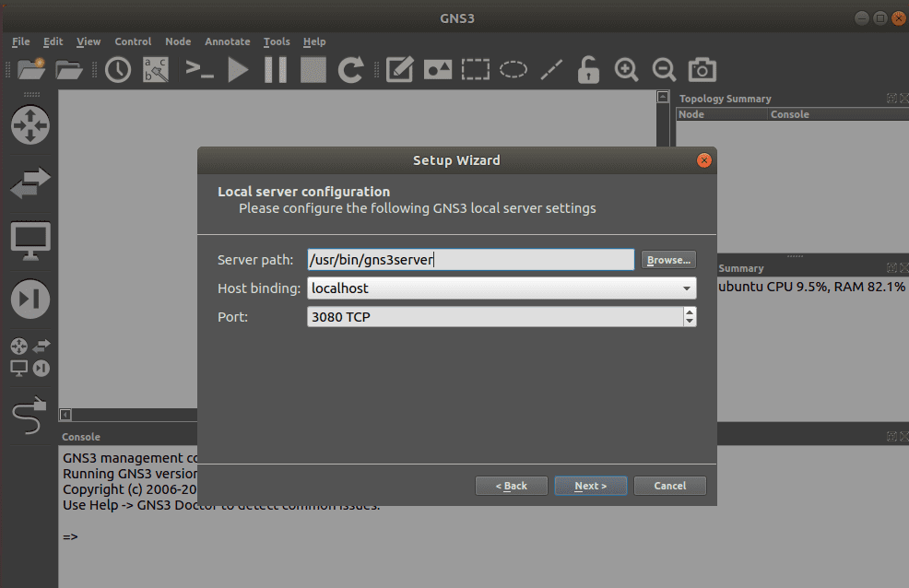The image size is (909, 588).
Task: Click the Zoom in magnifier icon
Action: [626, 70]
